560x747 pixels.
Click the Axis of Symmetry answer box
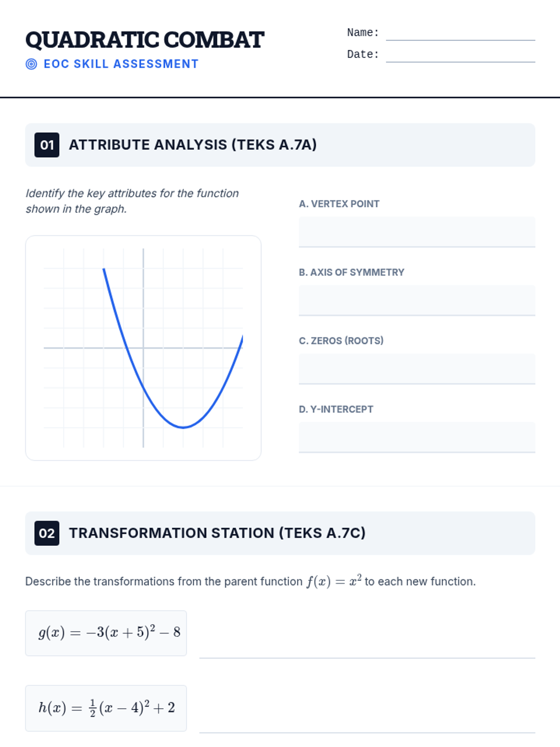[417, 301]
